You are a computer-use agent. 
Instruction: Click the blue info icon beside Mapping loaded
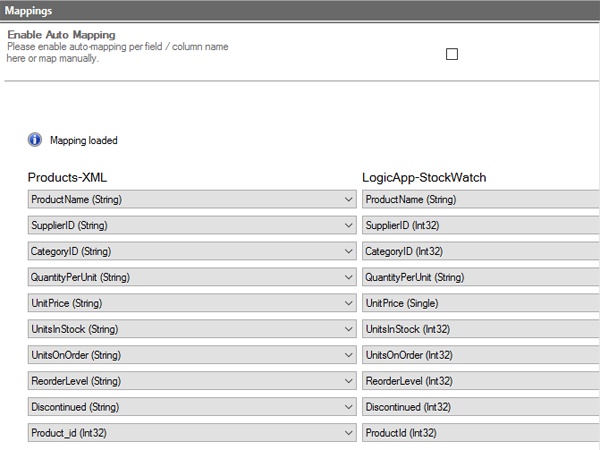(x=35, y=140)
